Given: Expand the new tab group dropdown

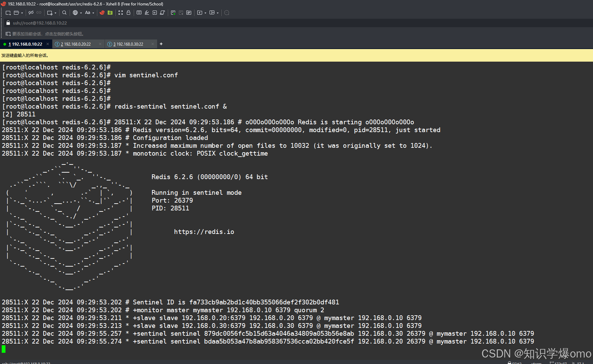Looking at the screenshot, I should (x=206, y=13).
